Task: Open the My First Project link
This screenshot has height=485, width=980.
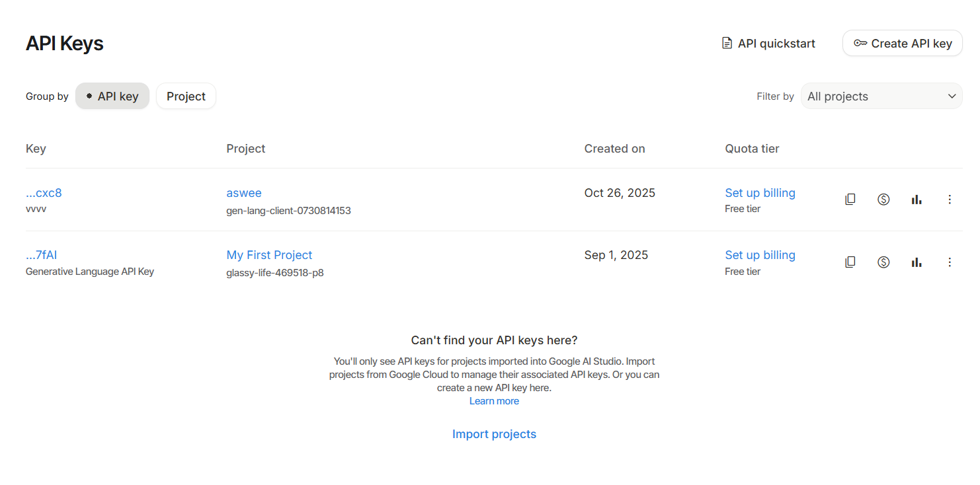Action: 269,255
